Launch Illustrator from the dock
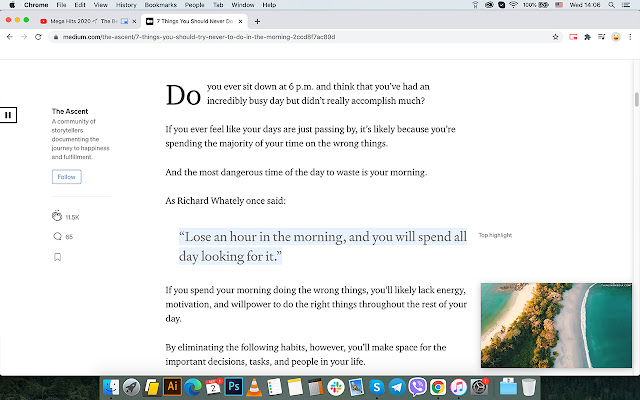640x400 pixels. [x=172, y=386]
